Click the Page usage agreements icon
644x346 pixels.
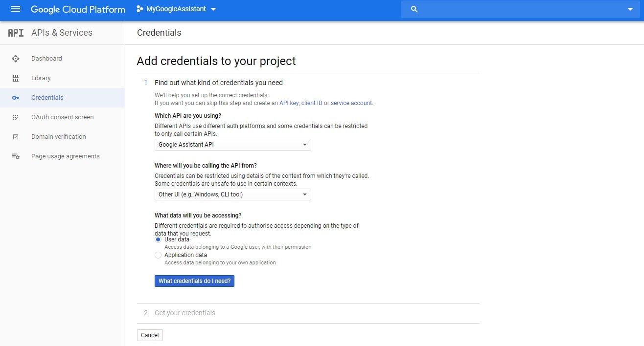tap(16, 156)
